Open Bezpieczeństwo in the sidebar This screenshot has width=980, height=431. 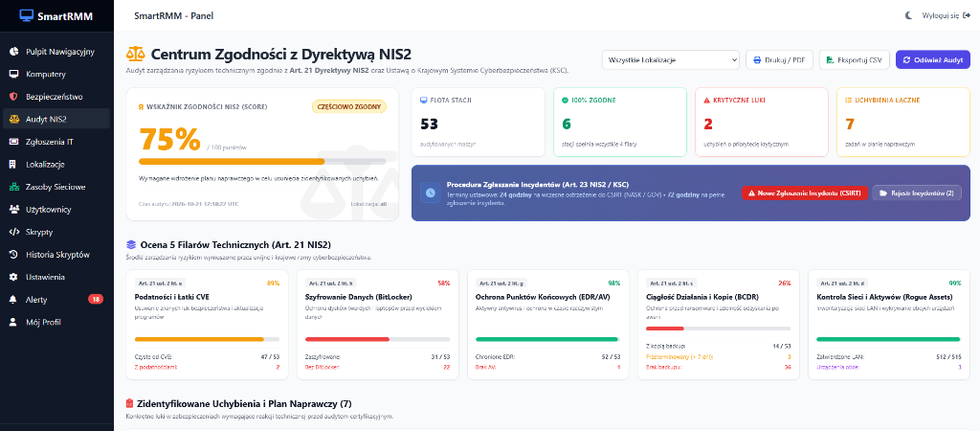point(56,97)
